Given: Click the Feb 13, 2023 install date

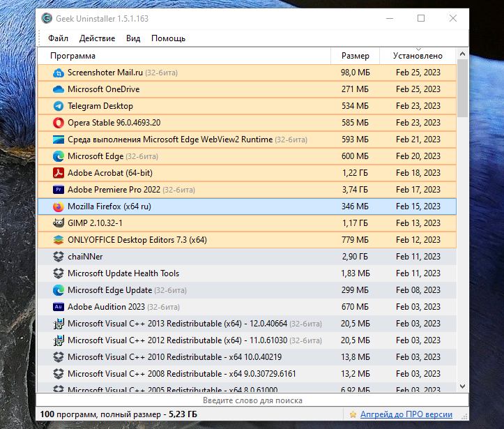Looking at the screenshot, I should point(418,223).
